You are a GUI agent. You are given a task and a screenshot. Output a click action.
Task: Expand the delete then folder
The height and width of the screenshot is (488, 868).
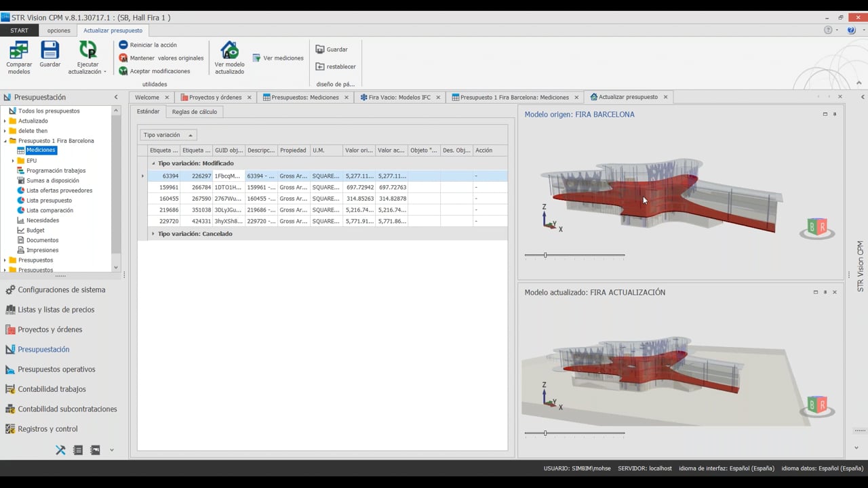(5, 131)
